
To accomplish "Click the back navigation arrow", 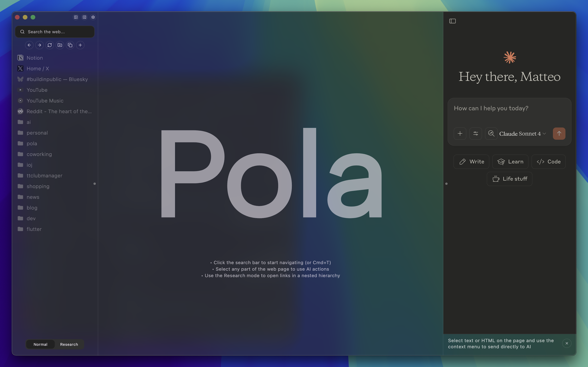I will click(29, 45).
